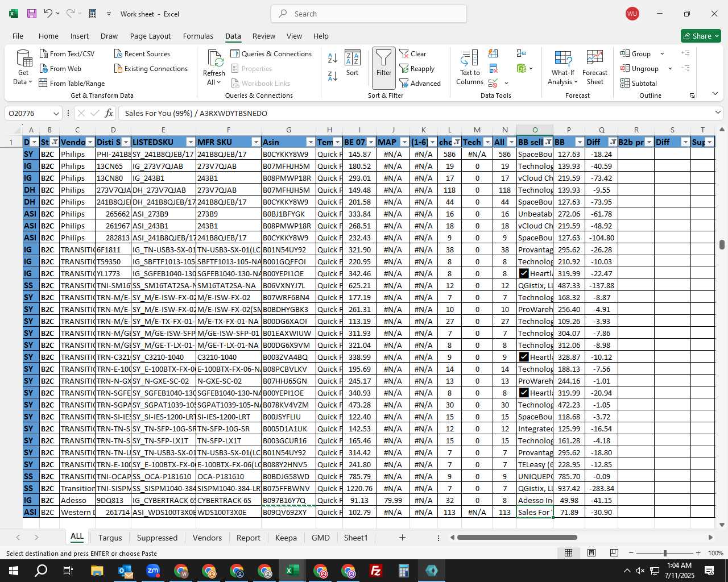Viewport: 728px width, 582px height.
Task: Launch Text to Columns wizard
Action: point(470,68)
